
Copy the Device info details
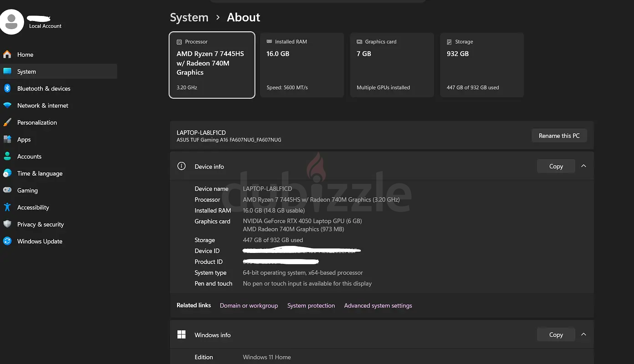click(556, 166)
